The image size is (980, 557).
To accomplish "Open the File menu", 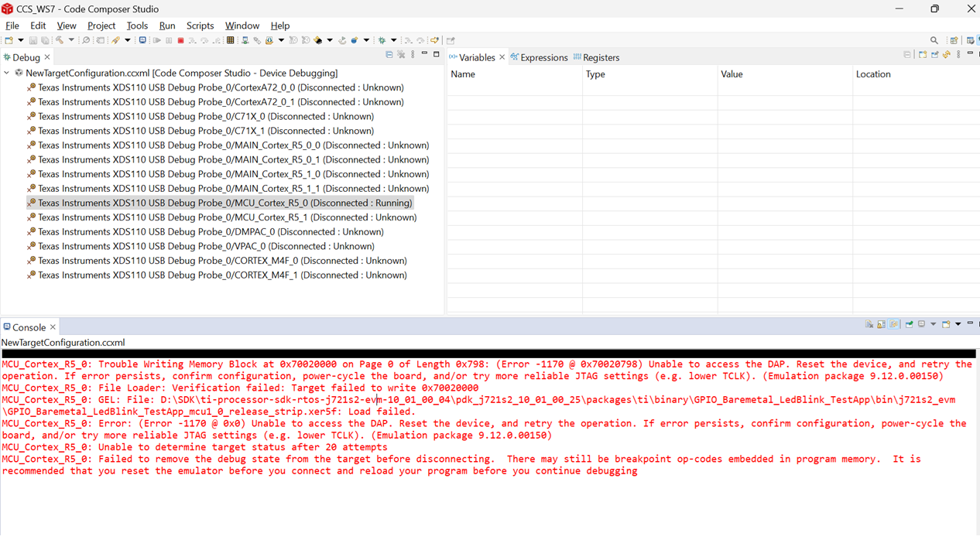I will coord(12,26).
